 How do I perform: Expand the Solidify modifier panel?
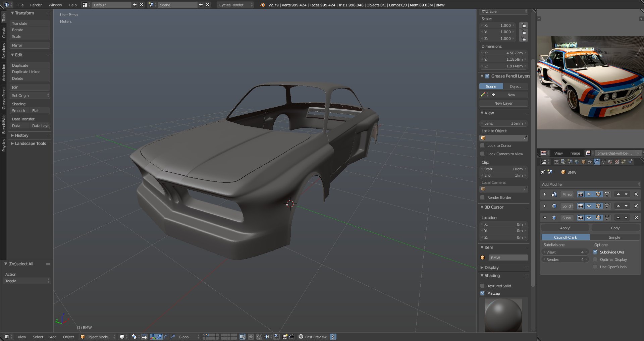click(545, 206)
